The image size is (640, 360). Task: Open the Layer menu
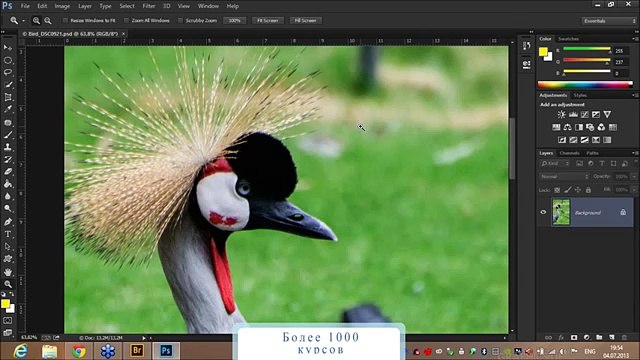[x=84, y=6]
